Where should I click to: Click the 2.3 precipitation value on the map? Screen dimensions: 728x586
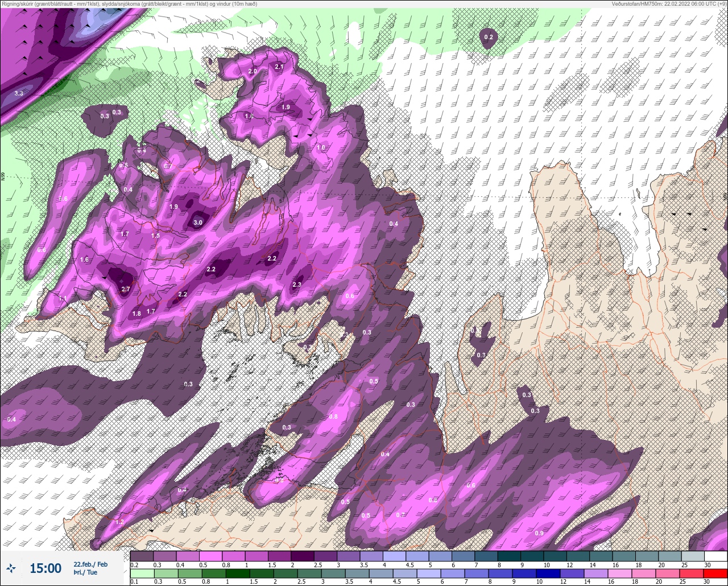click(297, 284)
